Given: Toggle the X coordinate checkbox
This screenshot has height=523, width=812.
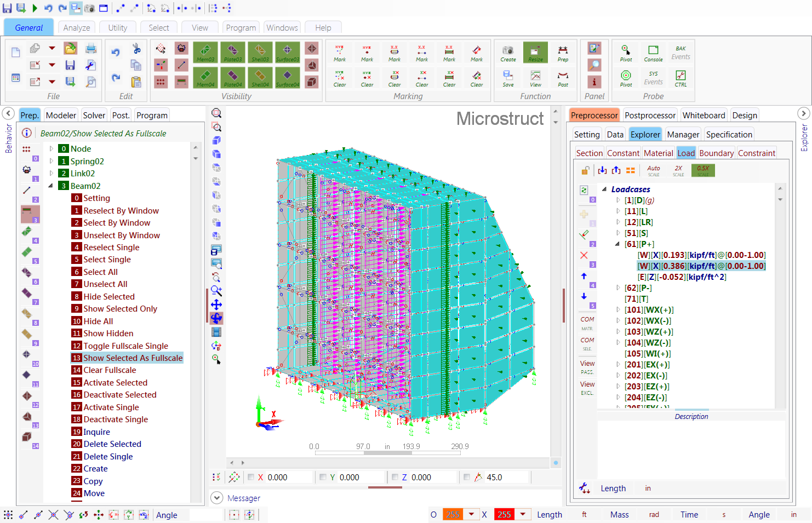Looking at the screenshot, I should click(x=251, y=477).
